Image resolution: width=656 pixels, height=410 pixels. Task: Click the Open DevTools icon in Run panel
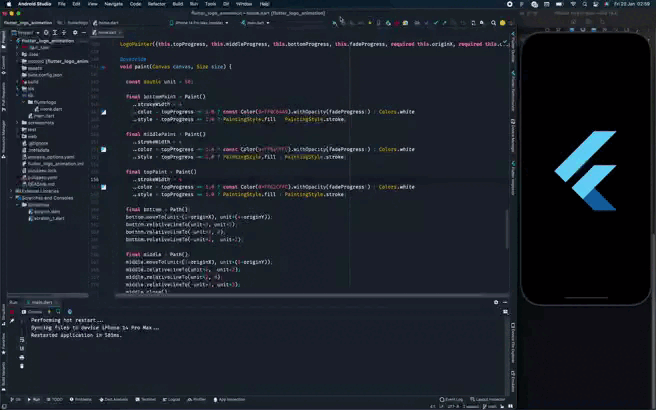(x=70, y=312)
